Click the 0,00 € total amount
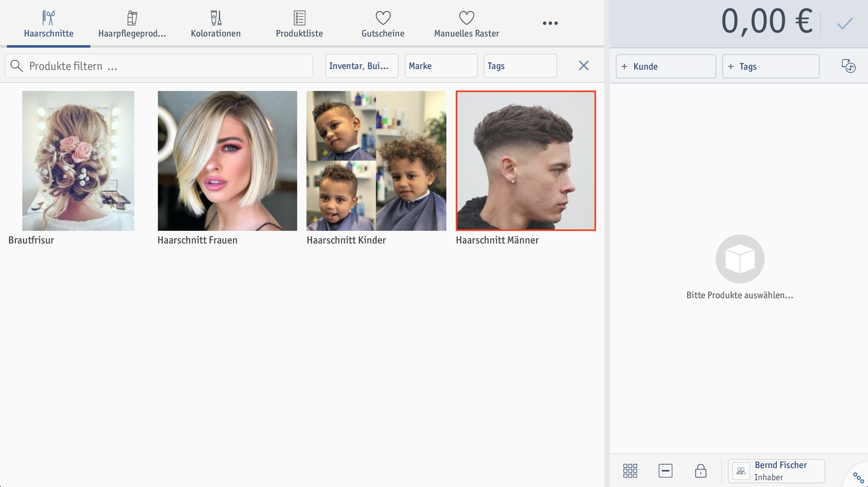Screen dimensions: 868x487 click(x=767, y=22)
